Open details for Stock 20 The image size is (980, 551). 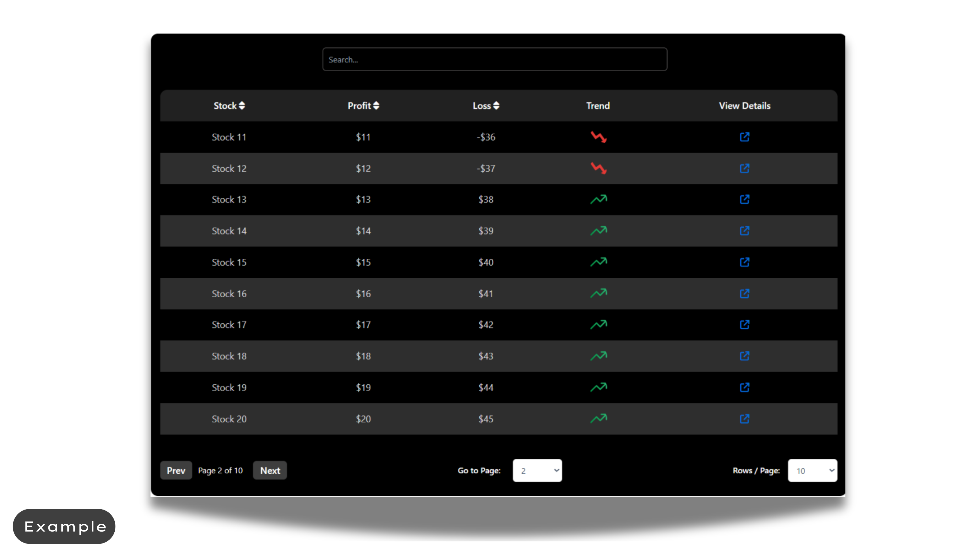pyautogui.click(x=744, y=419)
